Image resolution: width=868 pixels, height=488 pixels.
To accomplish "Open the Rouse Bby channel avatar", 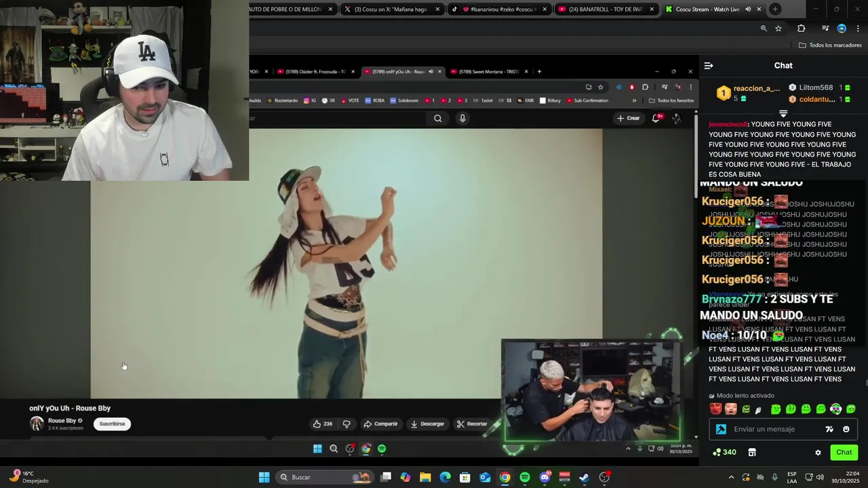I will click(37, 424).
